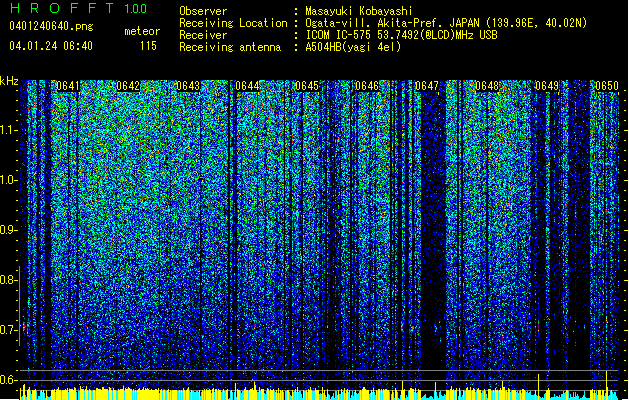This screenshot has height=400, width=629.
Task: Click observer name Masayuki Kobayashi
Action: click(x=359, y=11)
